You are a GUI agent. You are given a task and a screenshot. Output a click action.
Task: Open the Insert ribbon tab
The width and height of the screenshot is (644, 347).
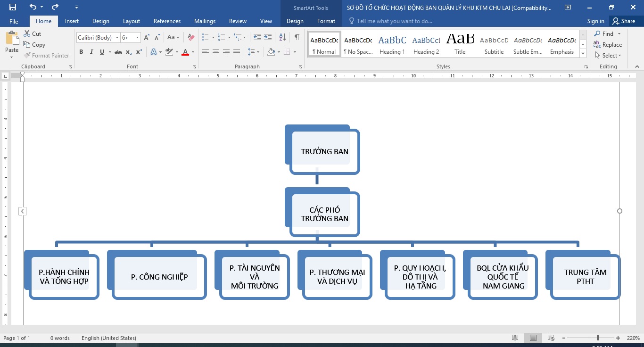[x=72, y=21]
